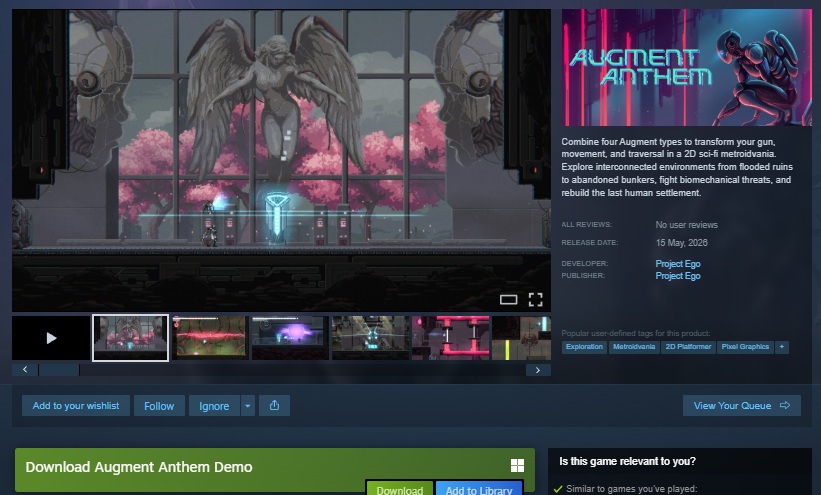
Task: Select the partly visible last thumbnail
Action: click(522, 338)
